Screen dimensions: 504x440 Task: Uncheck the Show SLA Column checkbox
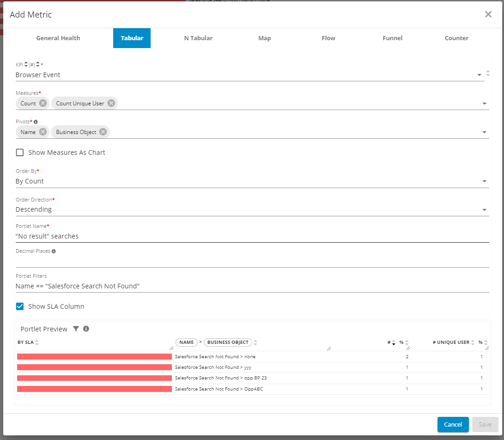pyautogui.click(x=20, y=306)
